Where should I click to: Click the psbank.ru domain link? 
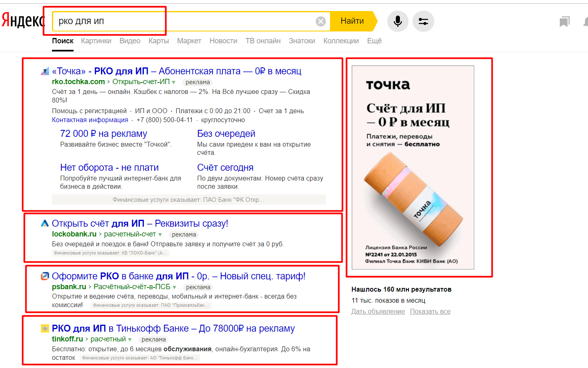69,287
